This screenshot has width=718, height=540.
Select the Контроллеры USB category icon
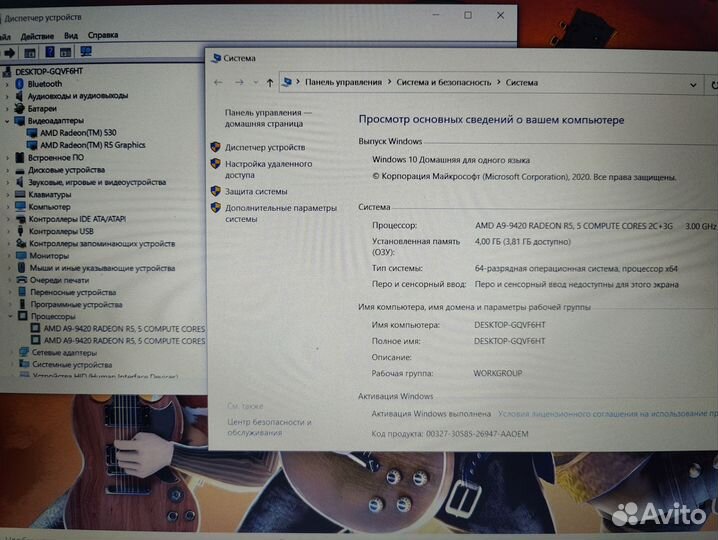coord(21,231)
